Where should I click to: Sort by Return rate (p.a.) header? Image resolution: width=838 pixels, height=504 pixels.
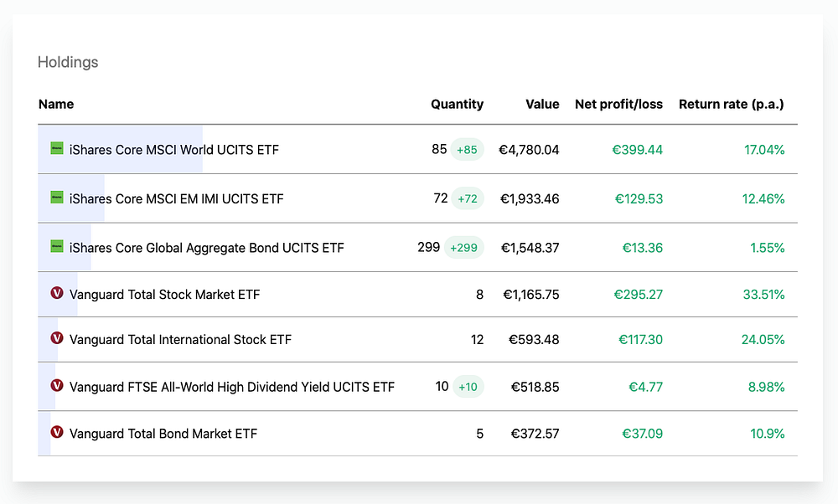pos(731,105)
